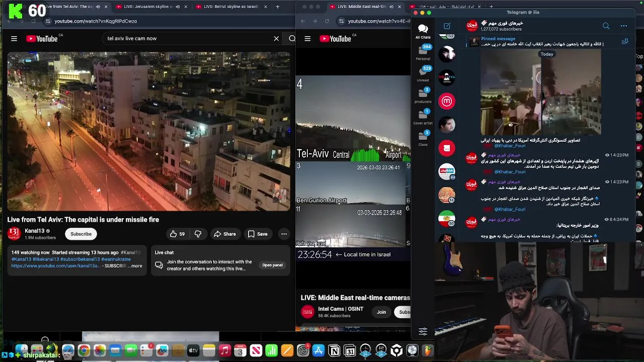Click the Kanal13 channel avatar

pos(14,234)
